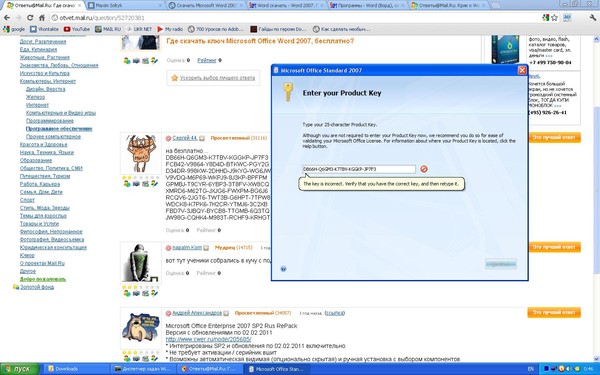Open the 'Гайды по героям Do...' bookmark

click(x=279, y=29)
